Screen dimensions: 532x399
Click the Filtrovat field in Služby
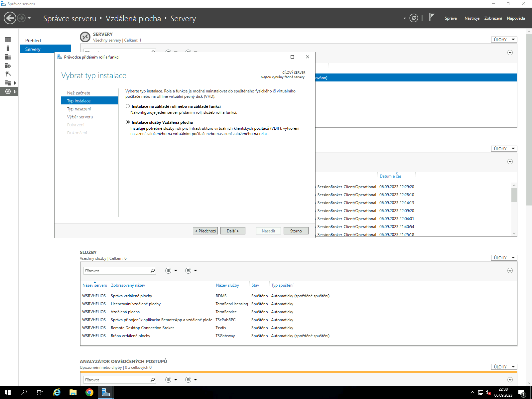[x=116, y=271]
